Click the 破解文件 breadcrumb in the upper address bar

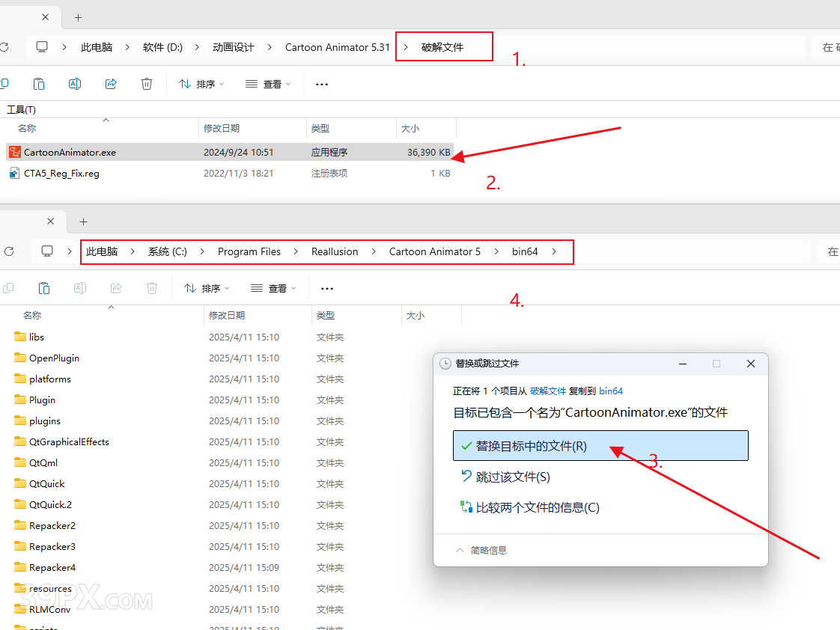442,47
